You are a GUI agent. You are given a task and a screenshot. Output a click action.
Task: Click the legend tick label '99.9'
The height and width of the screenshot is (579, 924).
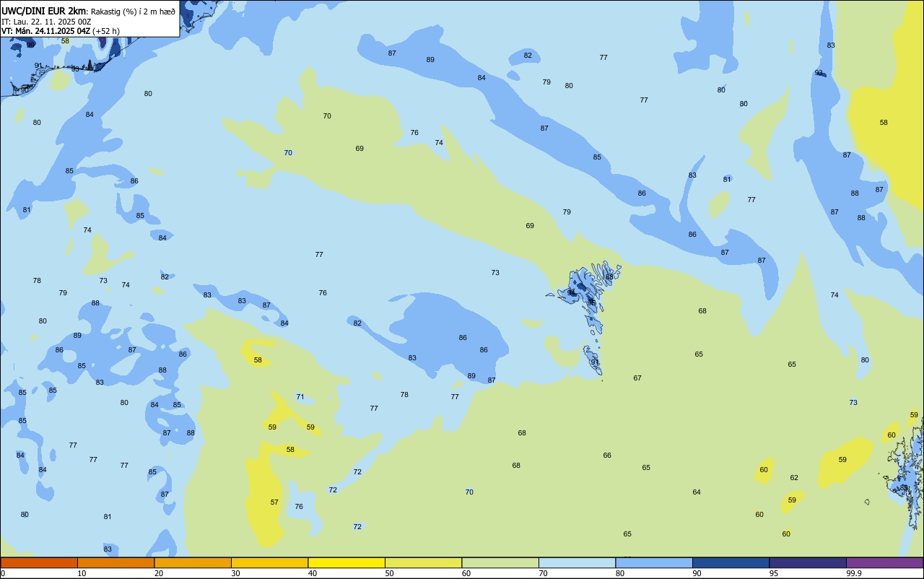pyautogui.click(x=853, y=573)
